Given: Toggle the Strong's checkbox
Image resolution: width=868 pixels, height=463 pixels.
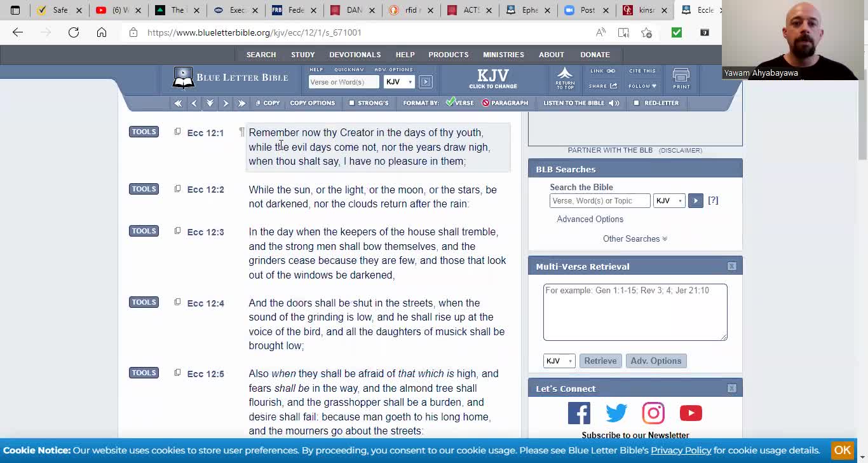Looking at the screenshot, I should pyautogui.click(x=351, y=103).
